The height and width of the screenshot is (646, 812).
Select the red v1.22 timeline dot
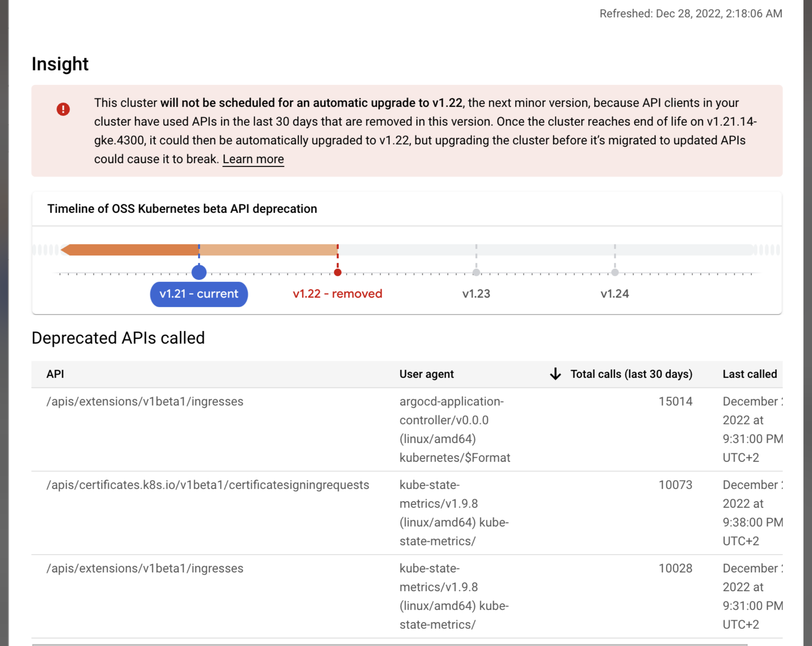click(x=337, y=272)
